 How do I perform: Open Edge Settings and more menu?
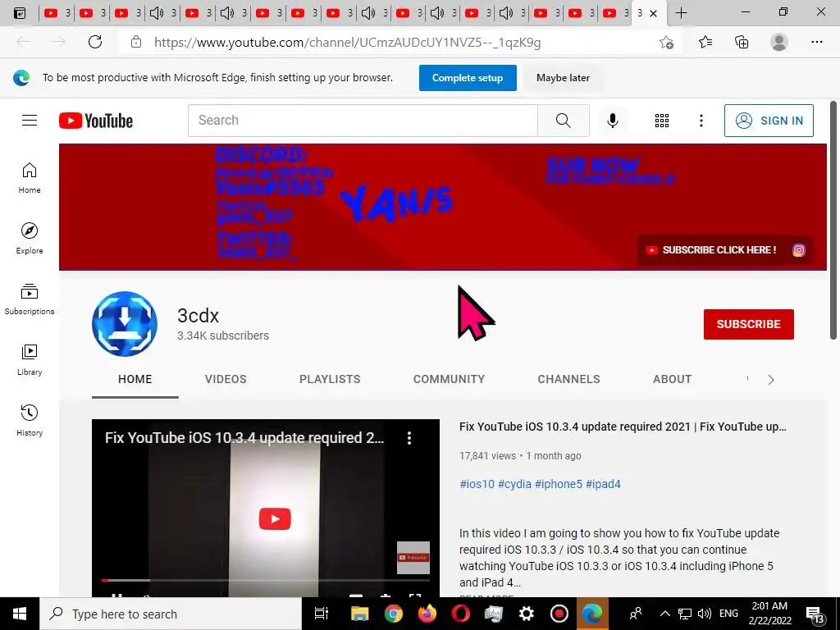coord(816,42)
